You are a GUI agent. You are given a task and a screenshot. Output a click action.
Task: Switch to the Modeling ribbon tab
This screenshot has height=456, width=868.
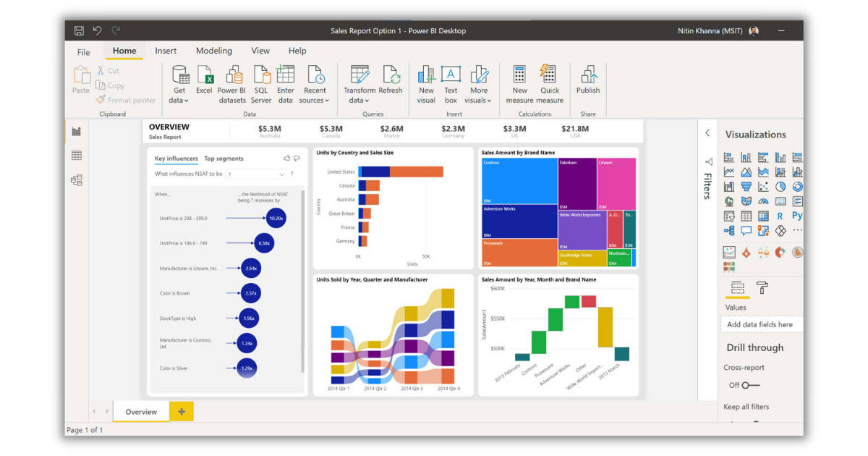pyautogui.click(x=213, y=51)
